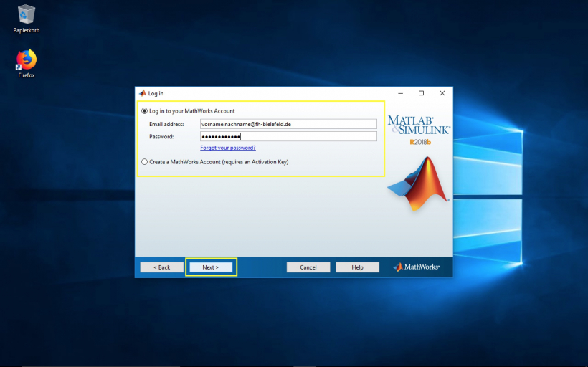The height and width of the screenshot is (367, 588).
Task: Click the MATLAB & SIMULINK R2018b title text
Action: coord(419,130)
